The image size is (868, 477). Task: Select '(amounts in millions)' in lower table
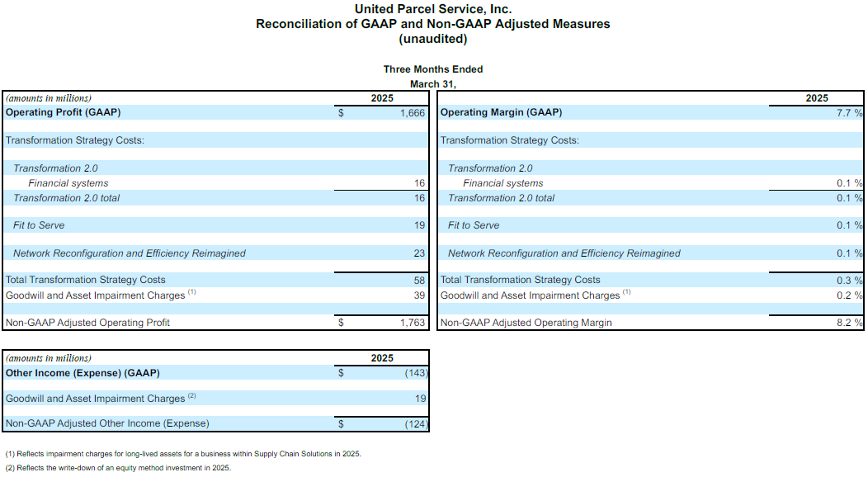pyautogui.click(x=49, y=358)
